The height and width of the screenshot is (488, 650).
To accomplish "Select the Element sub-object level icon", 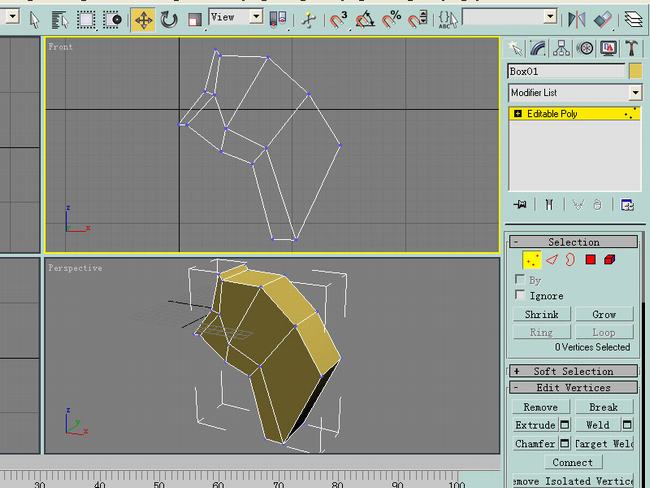I will click(610, 260).
